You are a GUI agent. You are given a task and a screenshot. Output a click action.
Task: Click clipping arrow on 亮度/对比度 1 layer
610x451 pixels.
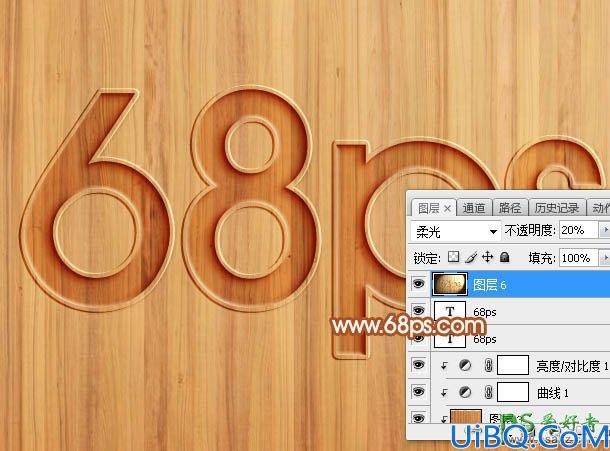coord(444,366)
